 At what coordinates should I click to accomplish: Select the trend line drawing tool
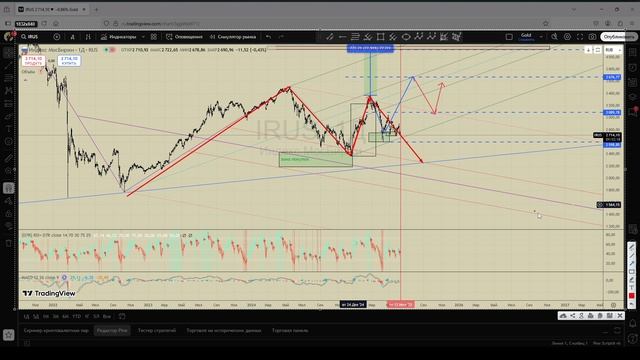pos(9,65)
